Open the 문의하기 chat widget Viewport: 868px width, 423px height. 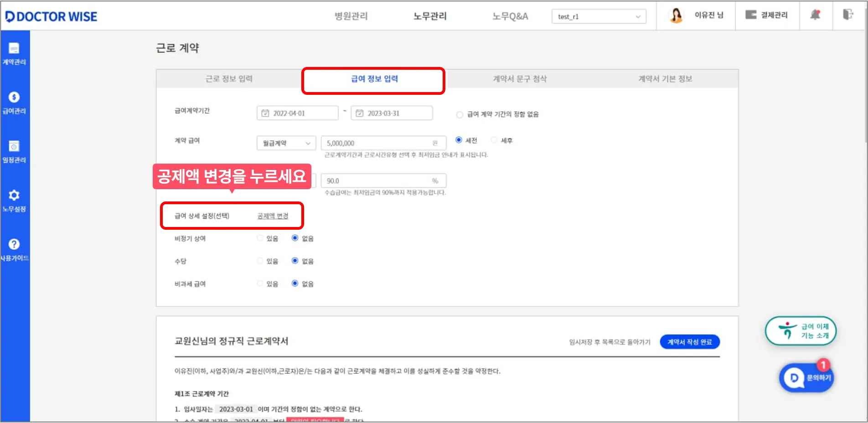point(806,377)
